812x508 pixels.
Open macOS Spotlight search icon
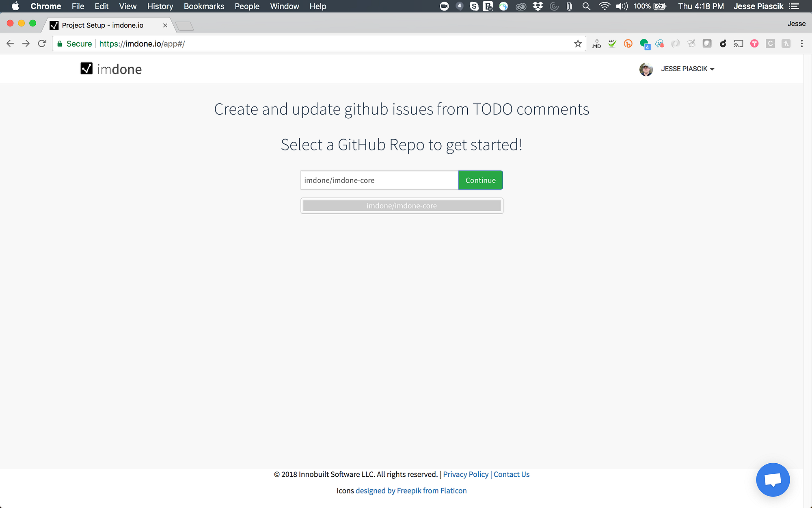(586, 6)
